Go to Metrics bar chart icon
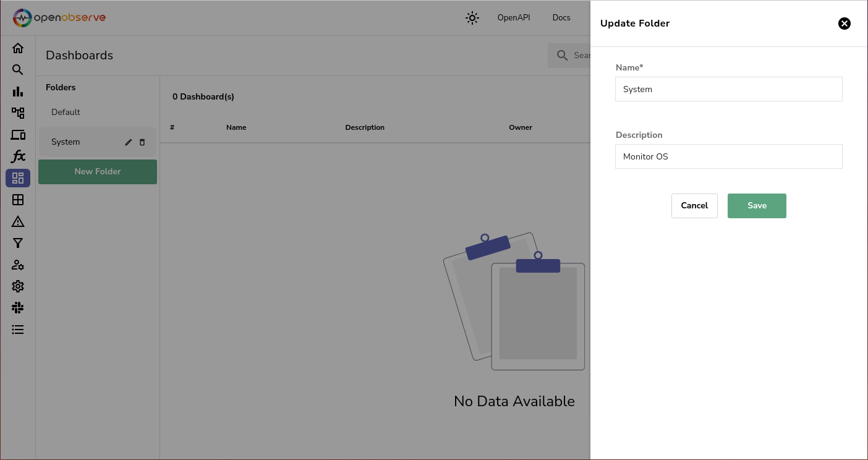868x460 pixels. click(18, 92)
